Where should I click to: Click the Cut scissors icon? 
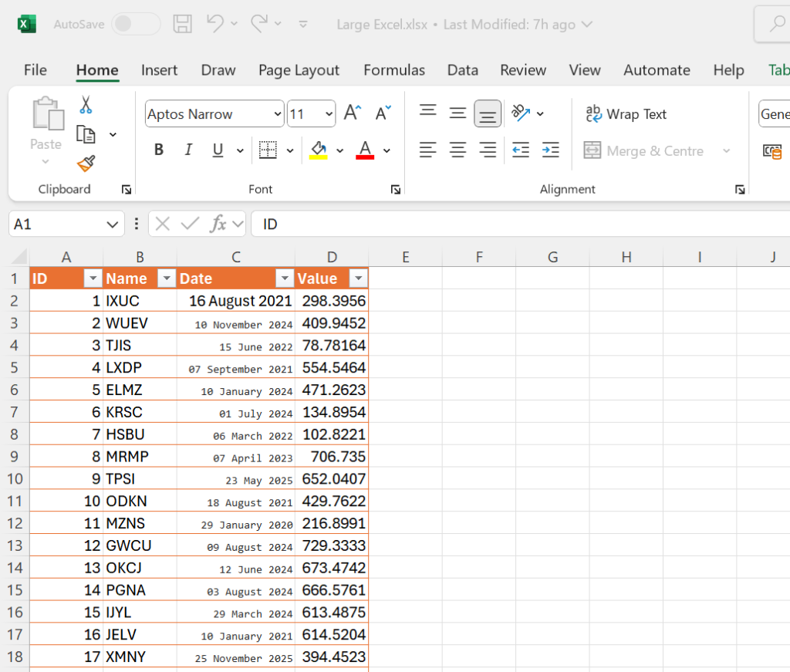[86, 105]
